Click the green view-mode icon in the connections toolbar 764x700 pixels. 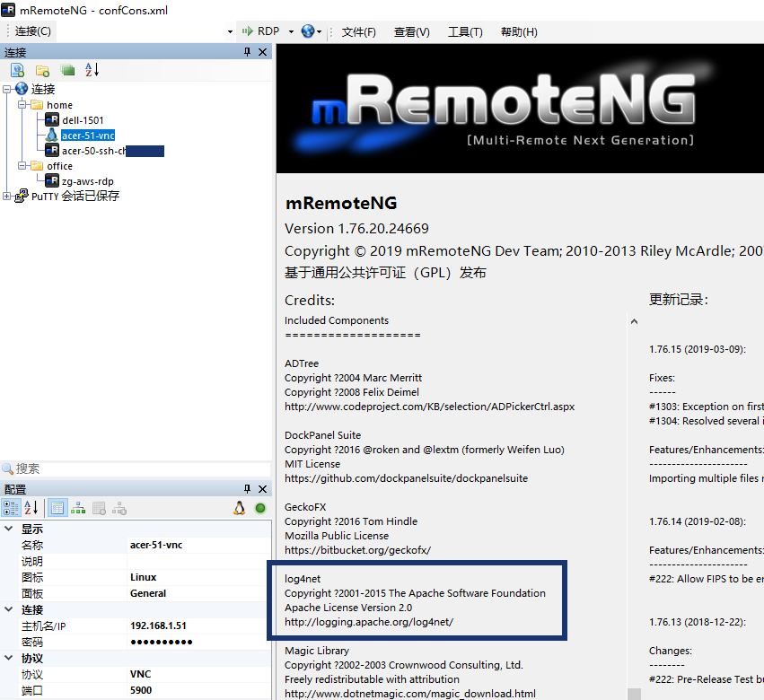click(x=67, y=70)
